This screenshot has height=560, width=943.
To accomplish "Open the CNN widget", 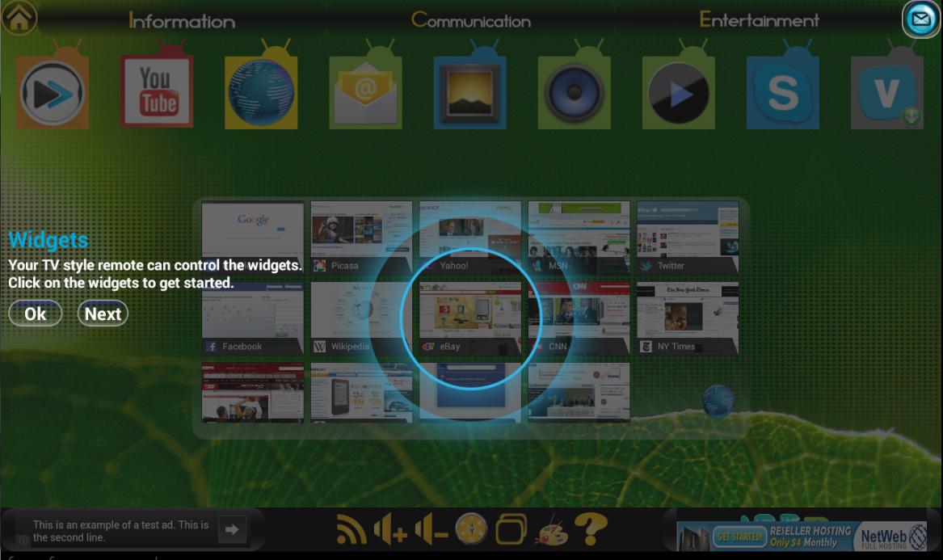I will (x=579, y=319).
